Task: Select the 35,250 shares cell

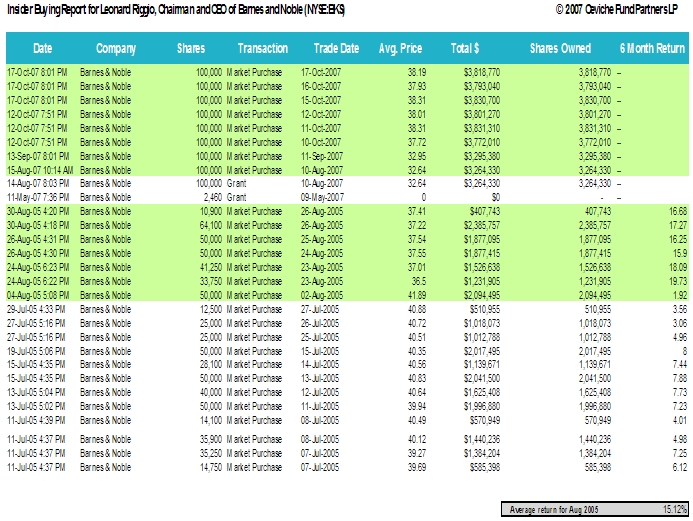Action: (x=210, y=453)
